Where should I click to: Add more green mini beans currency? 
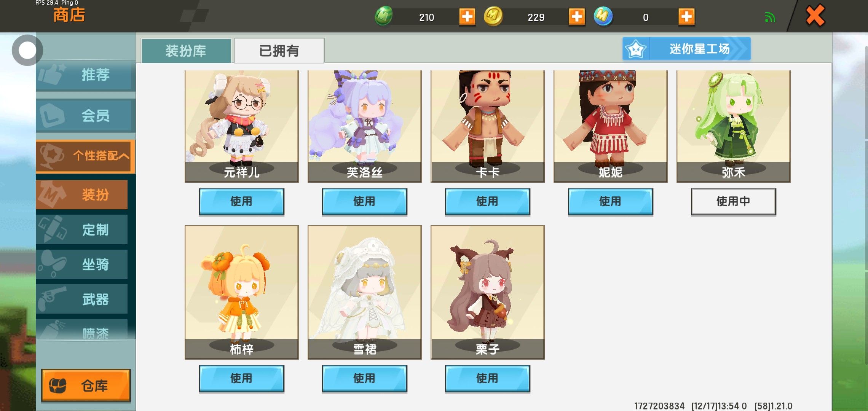[467, 17]
